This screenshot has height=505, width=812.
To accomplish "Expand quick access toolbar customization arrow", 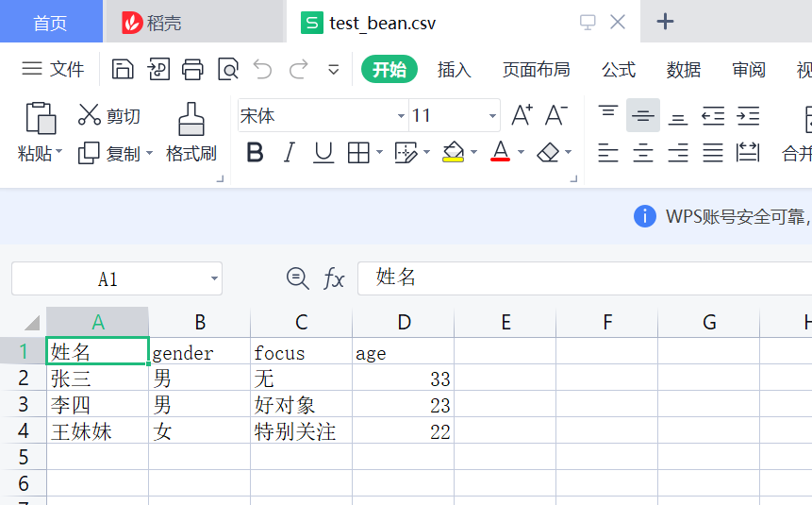I will coord(334,70).
